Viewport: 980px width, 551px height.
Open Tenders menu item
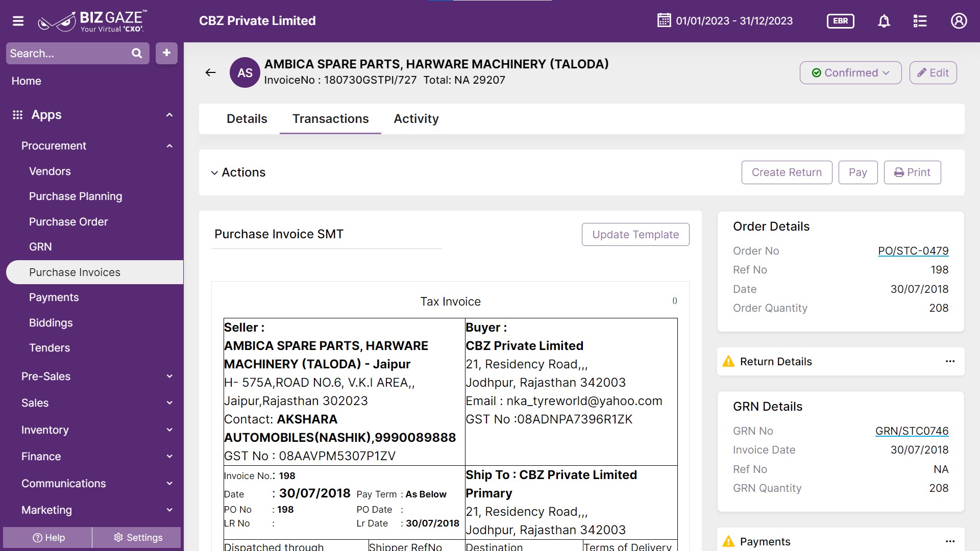click(50, 348)
